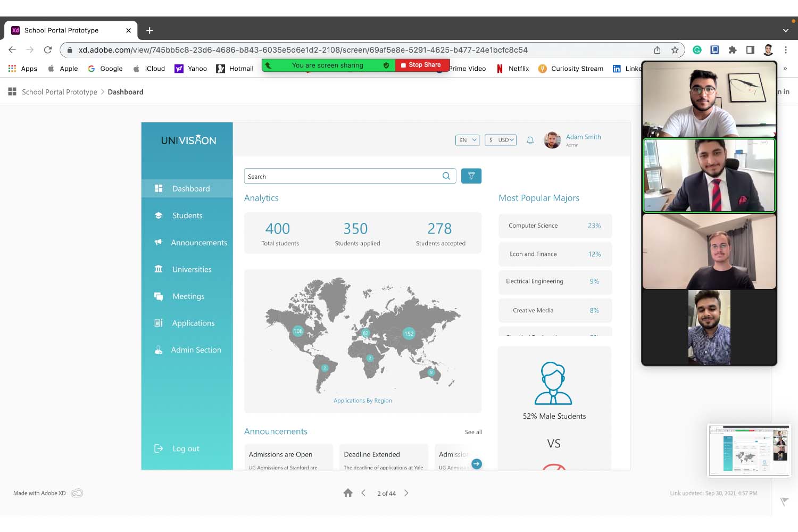Screen dimensions: 798x532
Task: Select Universities in the sidebar menu
Action: [x=192, y=270]
